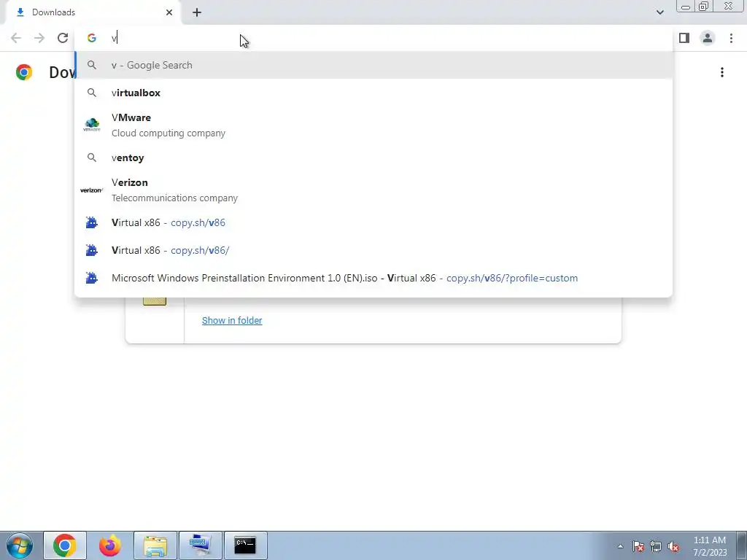Image resolution: width=747 pixels, height=560 pixels.
Task: Open Virtual x86 copy.sh/v86 suggestion
Action: (x=373, y=222)
